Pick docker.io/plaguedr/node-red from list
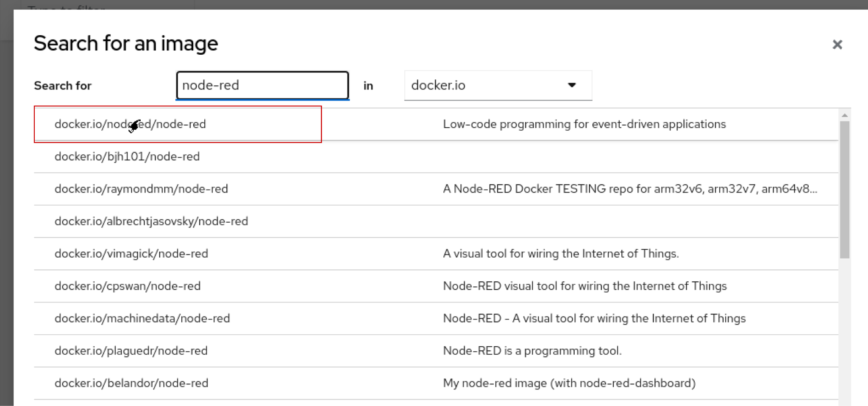Image resolution: width=868 pixels, height=406 pixels. click(131, 351)
